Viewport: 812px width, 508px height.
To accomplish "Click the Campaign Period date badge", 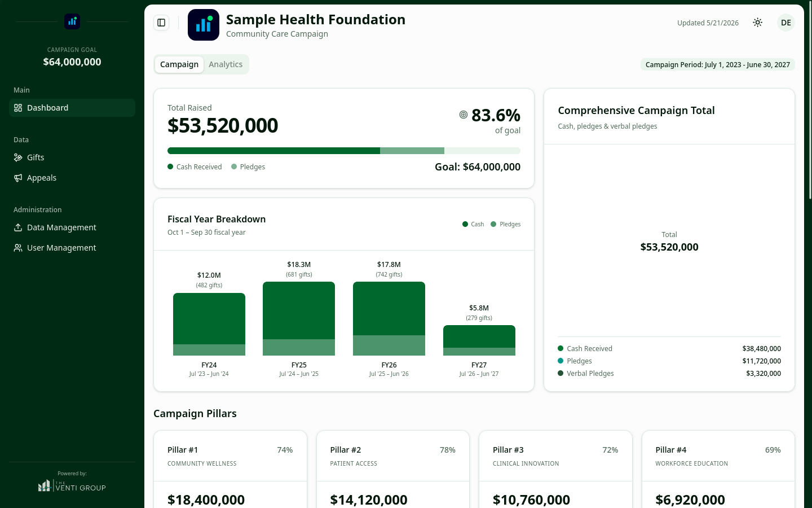I will click(718, 64).
